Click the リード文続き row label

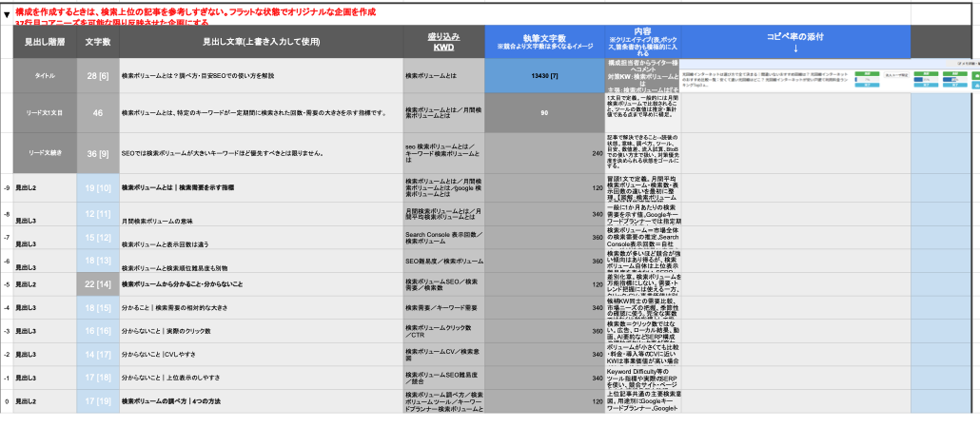(x=45, y=152)
